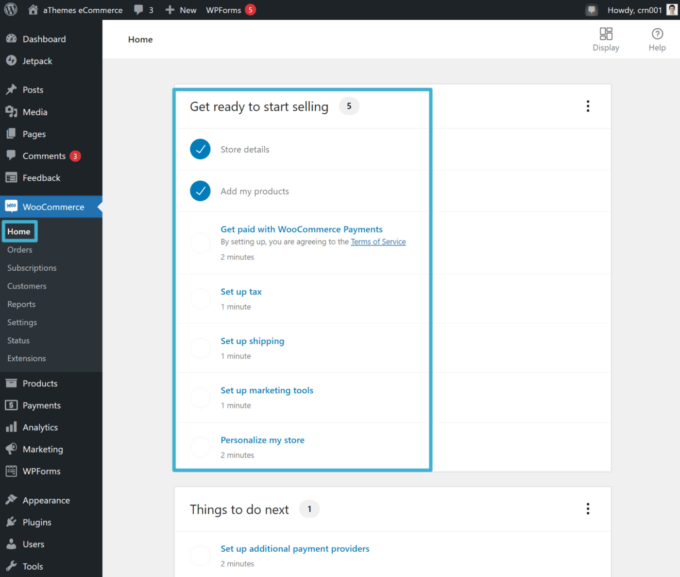This screenshot has width=680, height=577.
Task: Open the comments bubble in admin bar
Action: [x=138, y=10]
